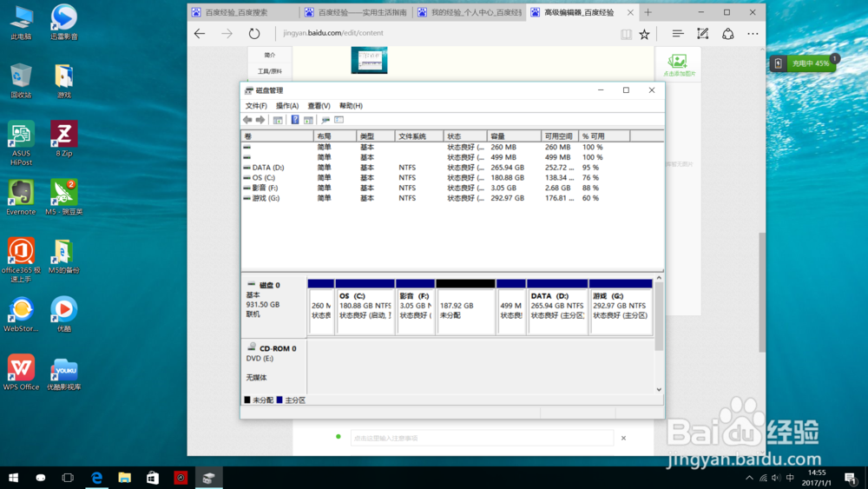Click the add image icon in editor

pos(678,64)
